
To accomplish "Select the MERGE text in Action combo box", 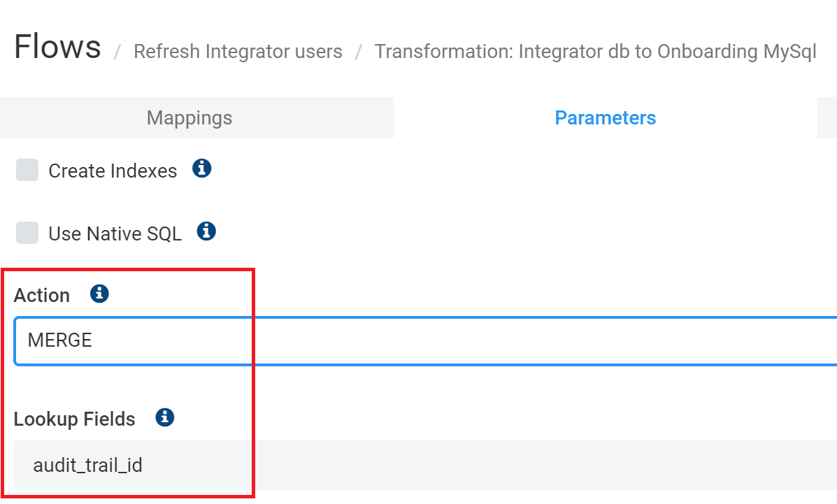I will coord(60,340).
